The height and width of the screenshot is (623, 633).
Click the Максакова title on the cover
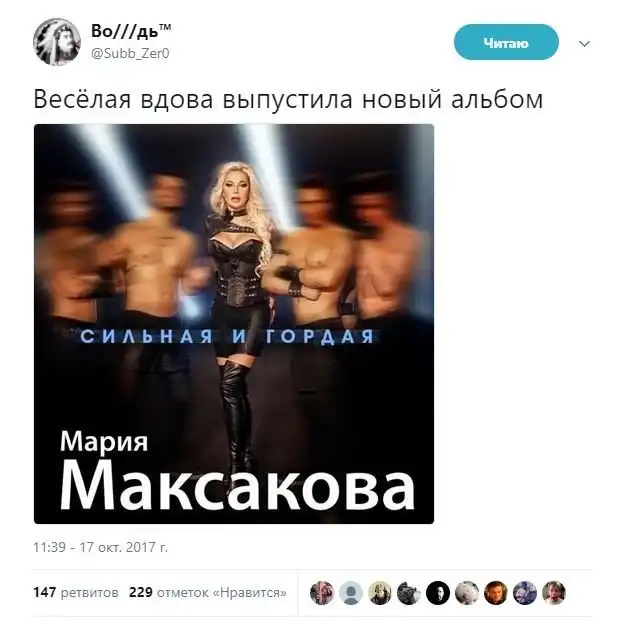(237, 487)
